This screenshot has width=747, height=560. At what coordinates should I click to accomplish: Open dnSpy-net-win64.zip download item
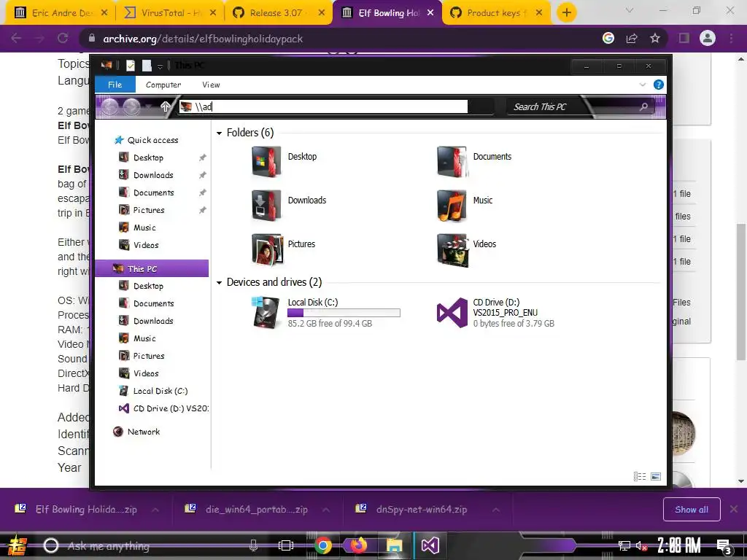416,510
